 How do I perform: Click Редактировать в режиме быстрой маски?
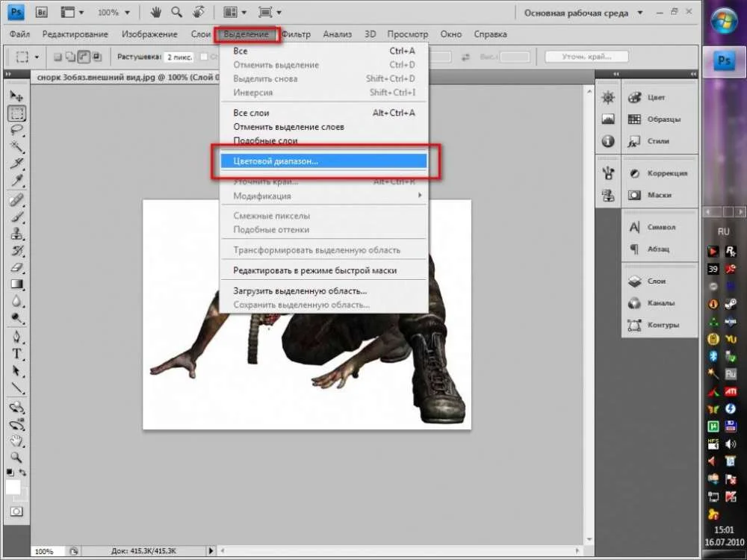click(314, 270)
